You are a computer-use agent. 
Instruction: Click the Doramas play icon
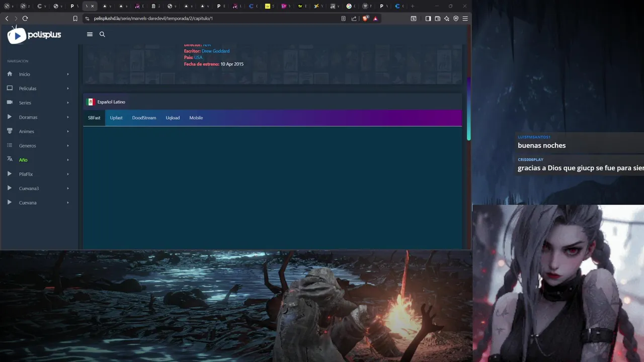10,117
